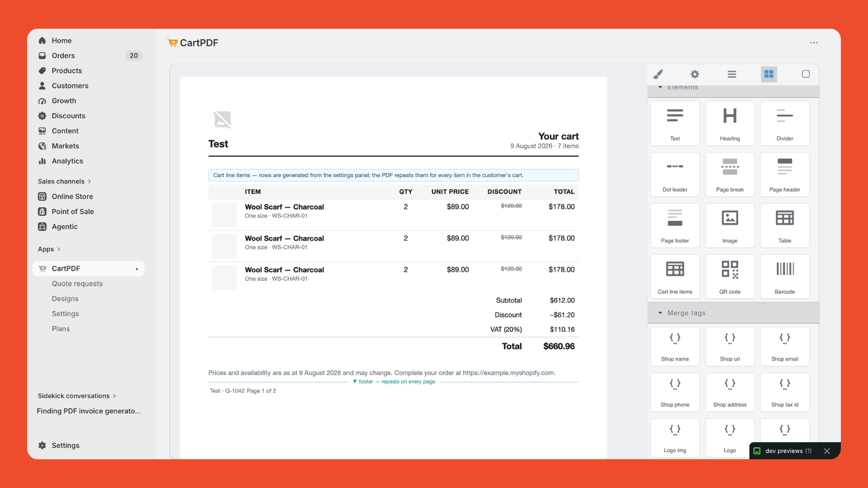Select the grid elements tab icon
The width and height of the screenshot is (868, 488).
coord(769,74)
